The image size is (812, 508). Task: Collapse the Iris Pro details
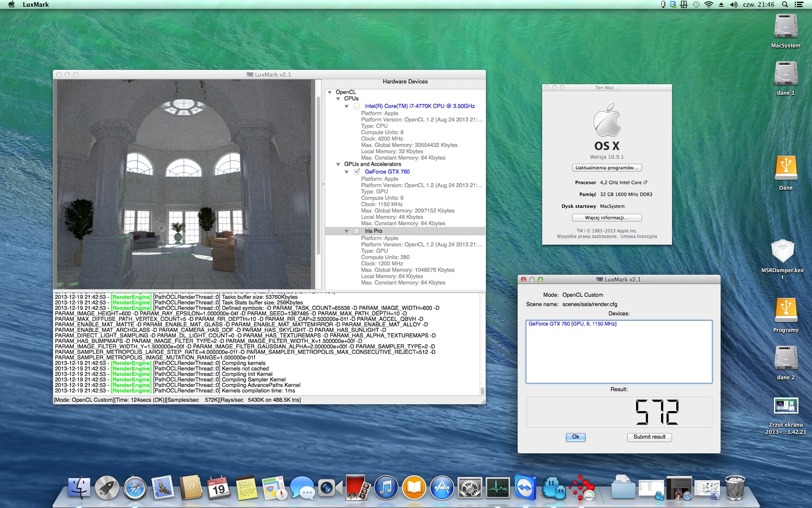(x=346, y=231)
